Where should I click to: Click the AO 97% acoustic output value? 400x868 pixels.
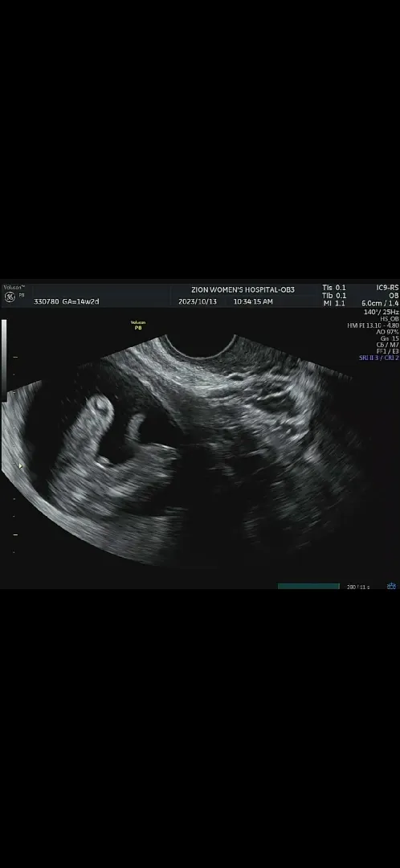click(x=388, y=332)
